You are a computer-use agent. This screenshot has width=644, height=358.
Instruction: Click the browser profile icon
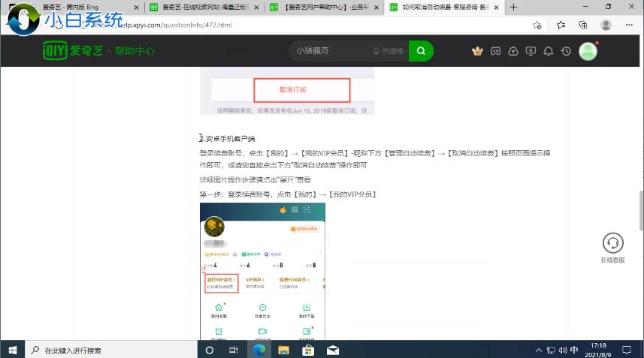pos(606,25)
